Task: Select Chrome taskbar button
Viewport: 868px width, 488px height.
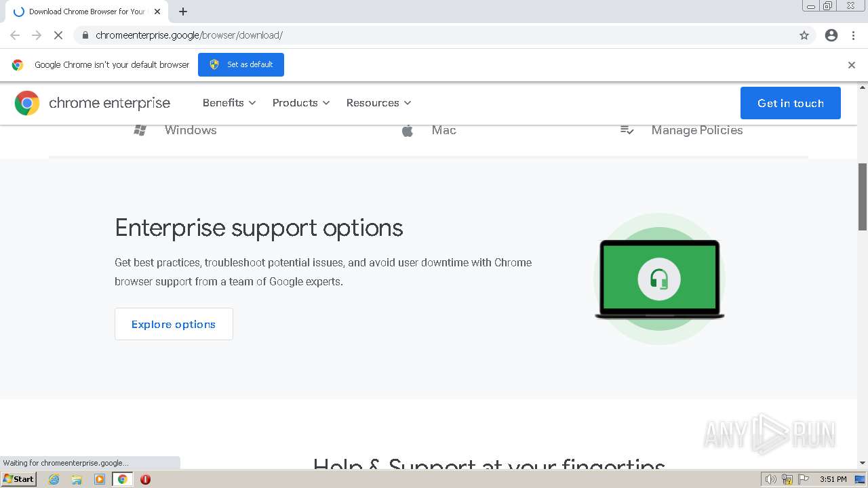Action: (123, 479)
